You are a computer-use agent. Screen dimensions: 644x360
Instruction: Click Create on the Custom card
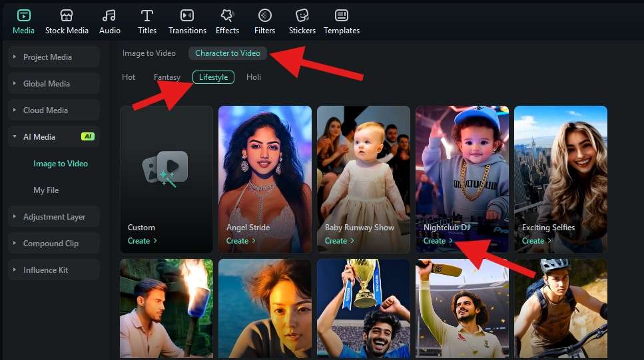pyautogui.click(x=142, y=241)
